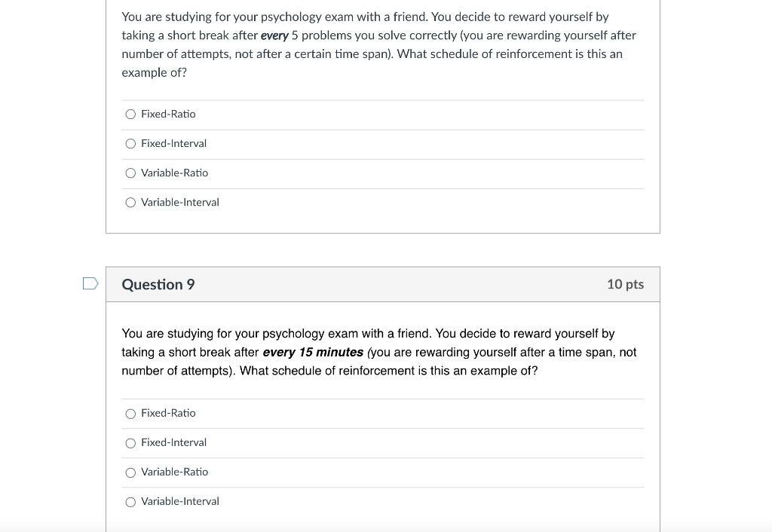The height and width of the screenshot is (532, 772).
Task: Mark Variable-Interval radio button in Question 9
Action: click(x=130, y=502)
